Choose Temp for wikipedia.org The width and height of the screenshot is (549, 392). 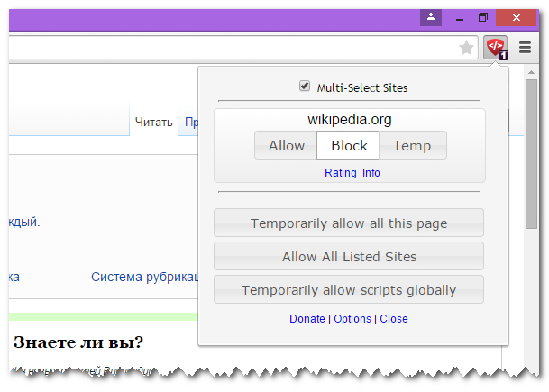[x=412, y=146]
